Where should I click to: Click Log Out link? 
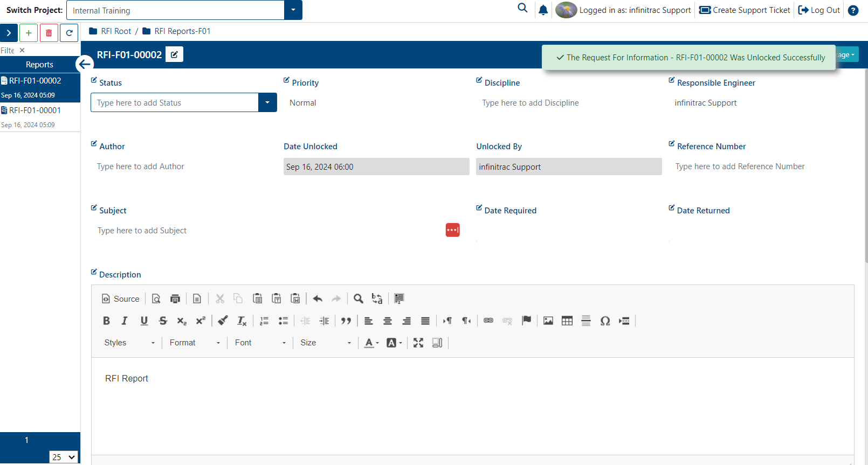pyautogui.click(x=819, y=10)
